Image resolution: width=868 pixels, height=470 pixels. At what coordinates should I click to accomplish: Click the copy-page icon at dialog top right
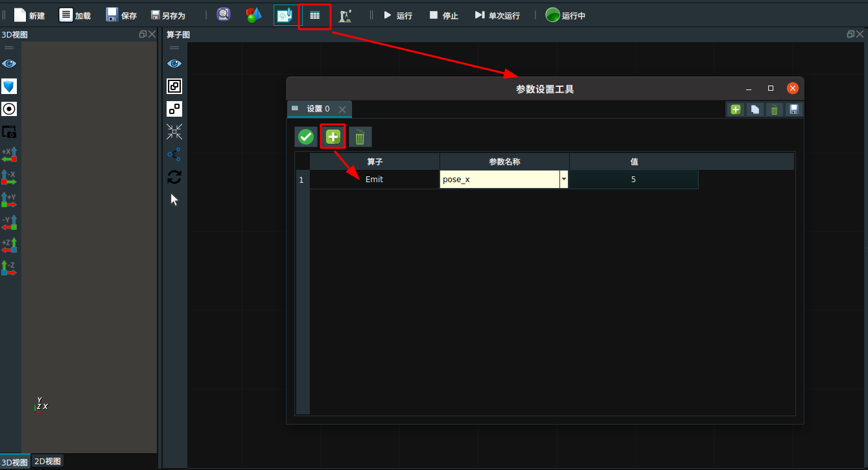coord(755,110)
